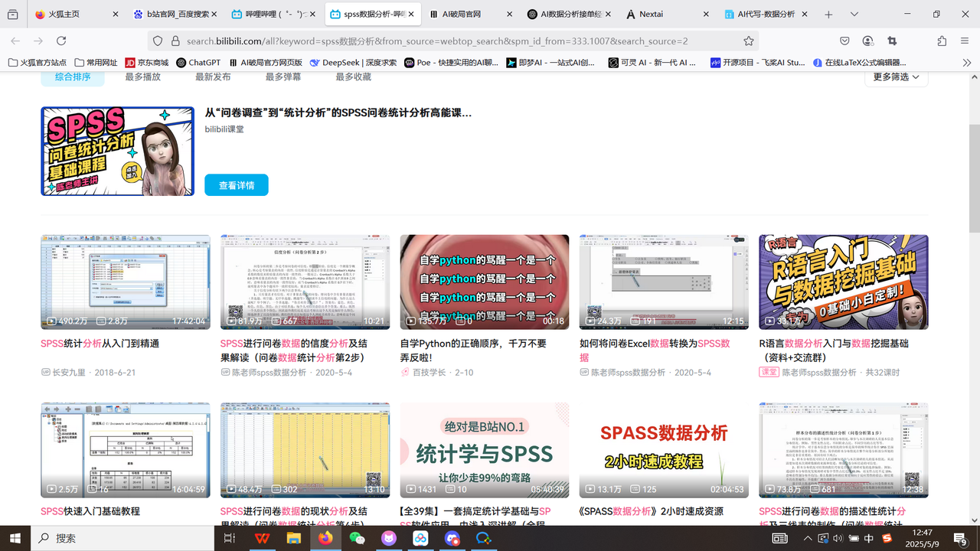Open the SPSS统计分析从入门到精通 title
Screen dimensions: 980x551
point(100,344)
